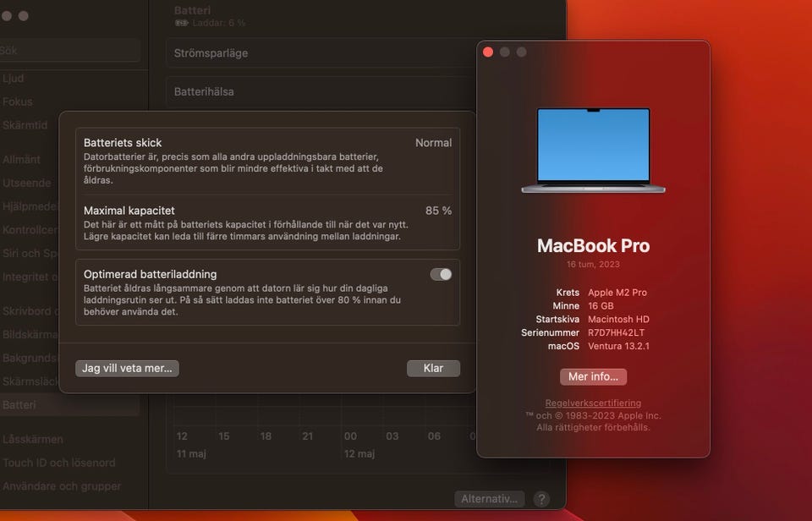Open Utseende settings in sidebar

(x=27, y=183)
